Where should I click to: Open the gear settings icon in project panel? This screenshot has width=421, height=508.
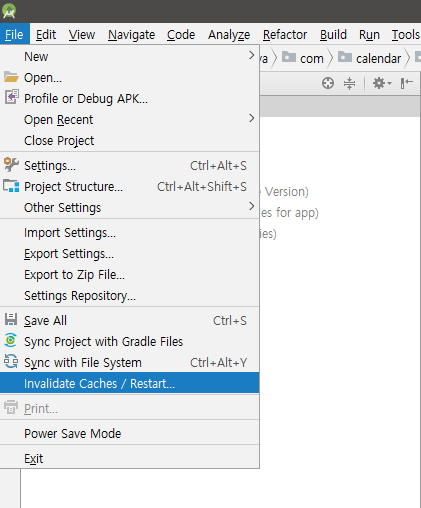382,83
